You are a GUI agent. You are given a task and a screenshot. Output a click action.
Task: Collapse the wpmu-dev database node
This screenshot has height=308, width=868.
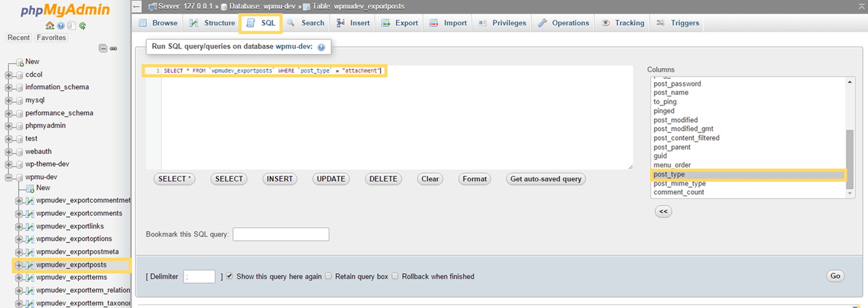pos(8,177)
